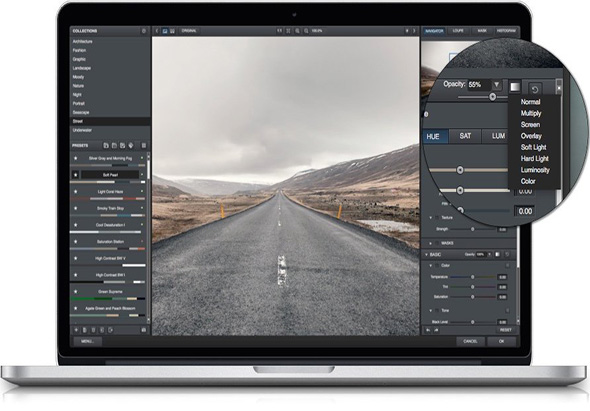
Task: Click the export icon below presets
Action: (x=110, y=330)
